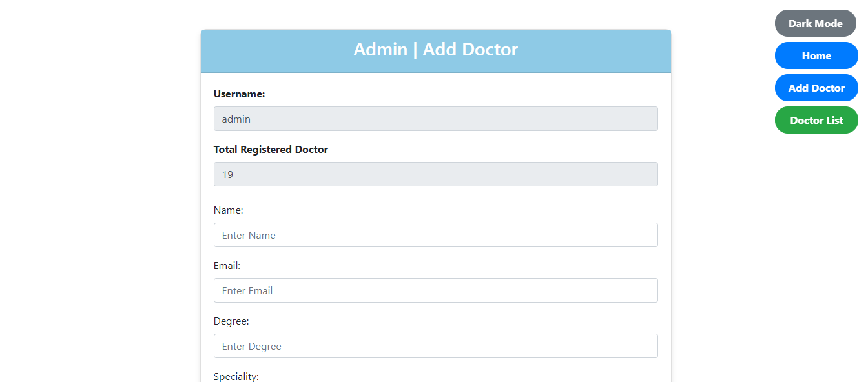This screenshot has width=868, height=382.
Task: Toggle the Dark Mode button
Action: 816,23
